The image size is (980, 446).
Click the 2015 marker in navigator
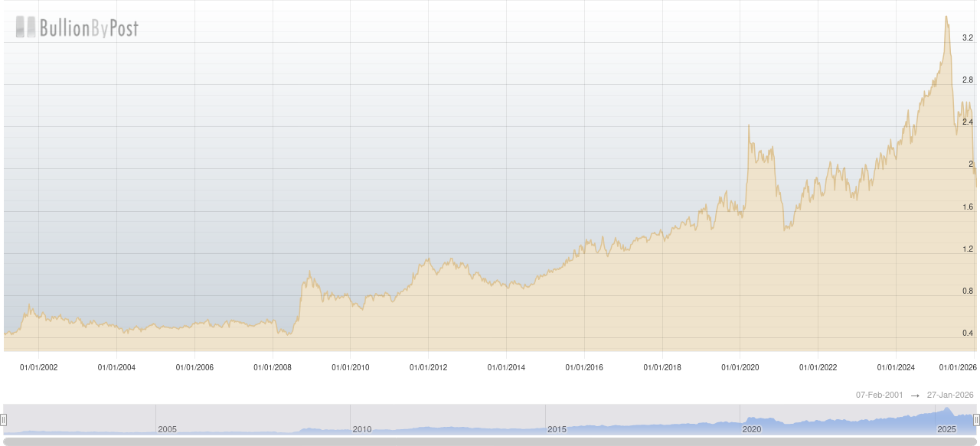click(557, 429)
